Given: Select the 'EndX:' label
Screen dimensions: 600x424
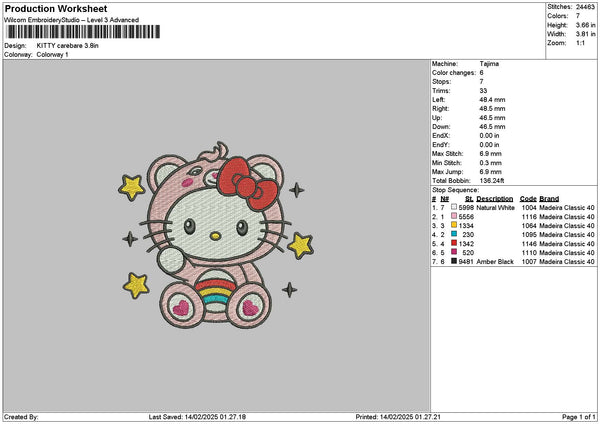Looking at the screenshot, I should [441, 136].
